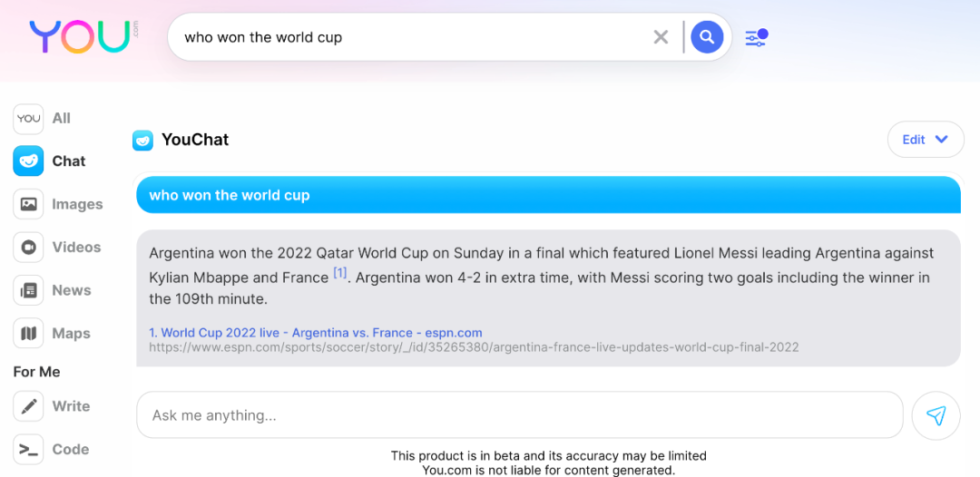980x477 pixels.
Task: Open the espn.com World Cup source link
Action: [316, 333]
